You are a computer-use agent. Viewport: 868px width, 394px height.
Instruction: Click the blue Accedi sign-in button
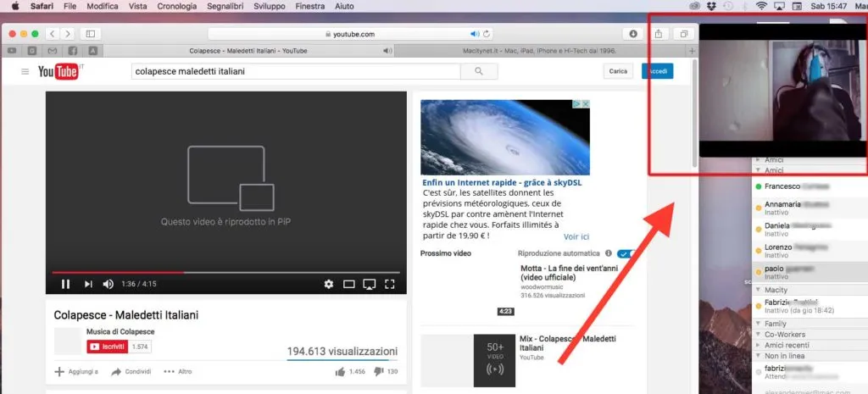click(658, 71)
